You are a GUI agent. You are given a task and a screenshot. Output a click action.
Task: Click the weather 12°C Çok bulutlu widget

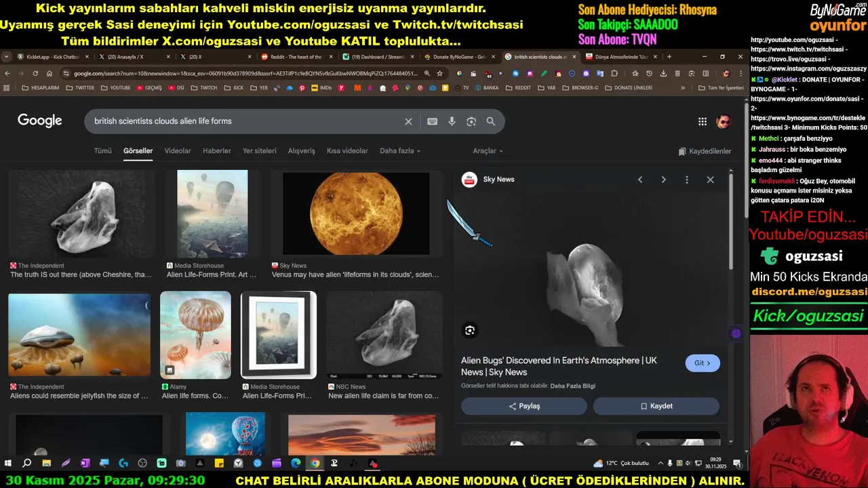(x=621, y=464)
